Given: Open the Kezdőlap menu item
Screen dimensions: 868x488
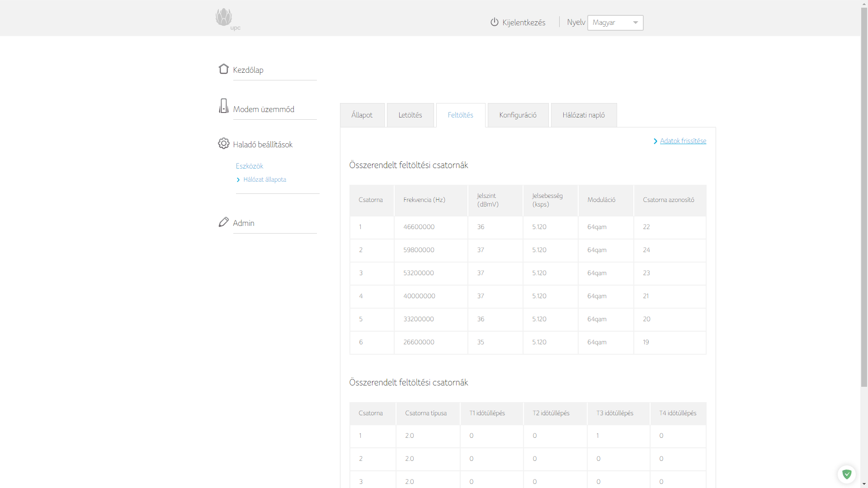Looking at the screenshot, I should click(248, 70).
